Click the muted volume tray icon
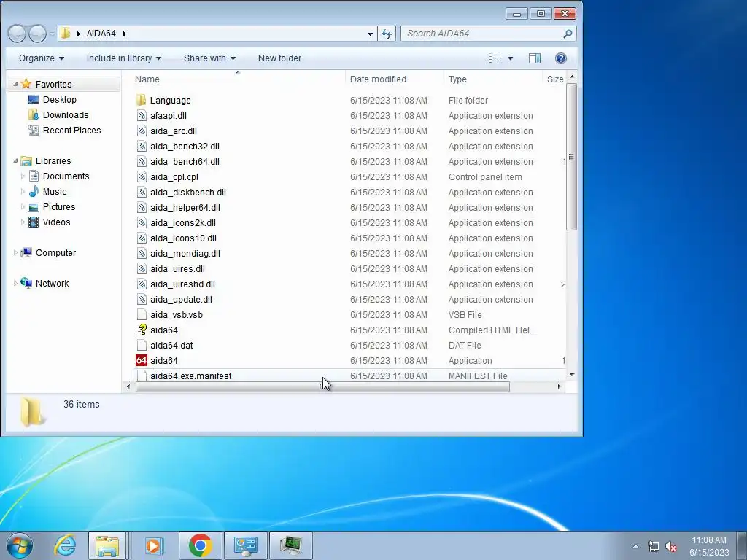747x560 pixels. click(x=671, y=546)
